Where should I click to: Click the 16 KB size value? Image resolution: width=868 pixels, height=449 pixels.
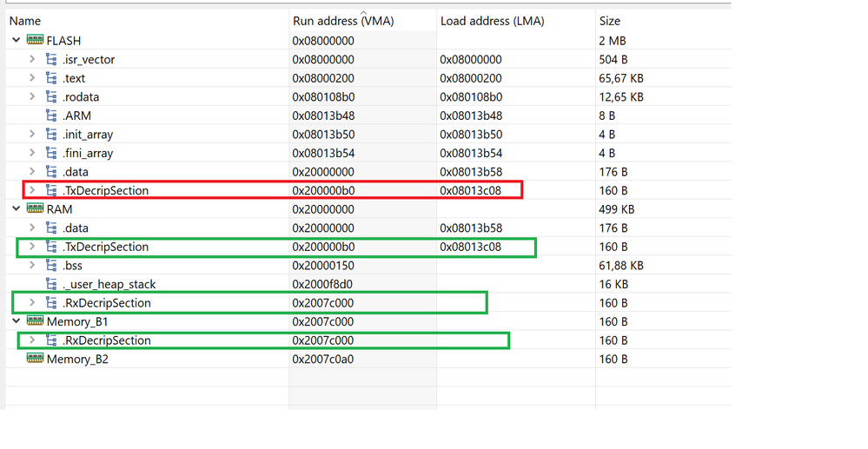[613, 285]
